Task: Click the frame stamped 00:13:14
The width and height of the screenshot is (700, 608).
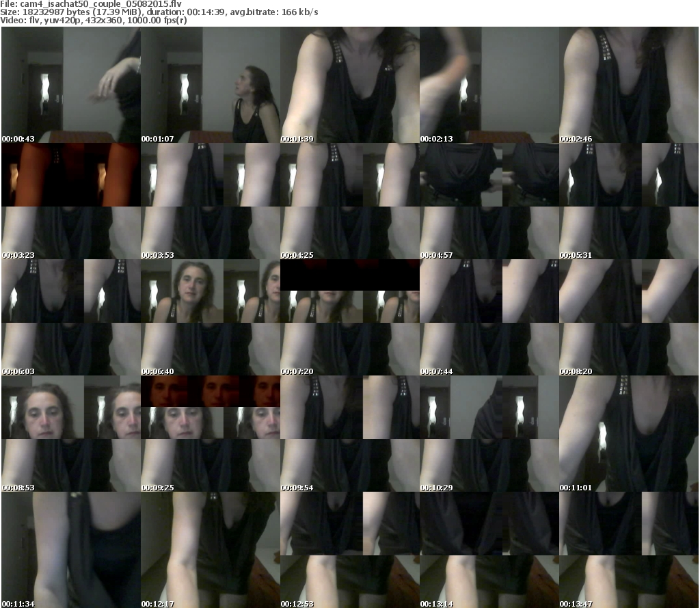Action: tap(489, 549)
